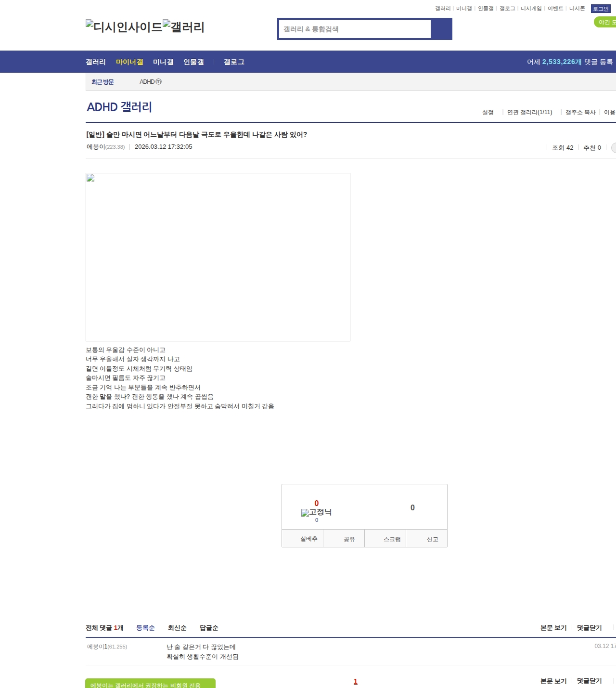Screen dimensions: 616x688
Task: Open 미니갤 in the top utility links
Action: (464, 9)
